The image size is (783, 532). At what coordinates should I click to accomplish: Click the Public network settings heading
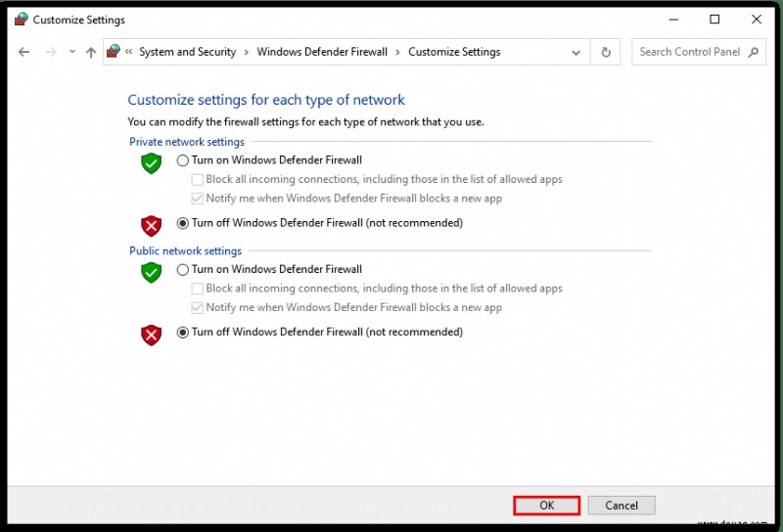185,250
